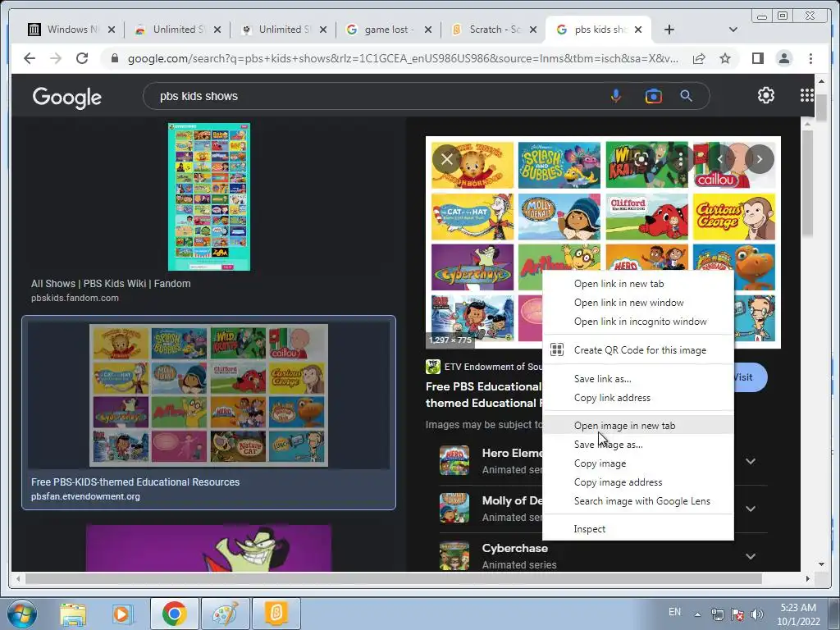Image resolution: width=840 pixels, height=630 pixels.
Task: Start voice search with the microphone
Action: [616, 97]
